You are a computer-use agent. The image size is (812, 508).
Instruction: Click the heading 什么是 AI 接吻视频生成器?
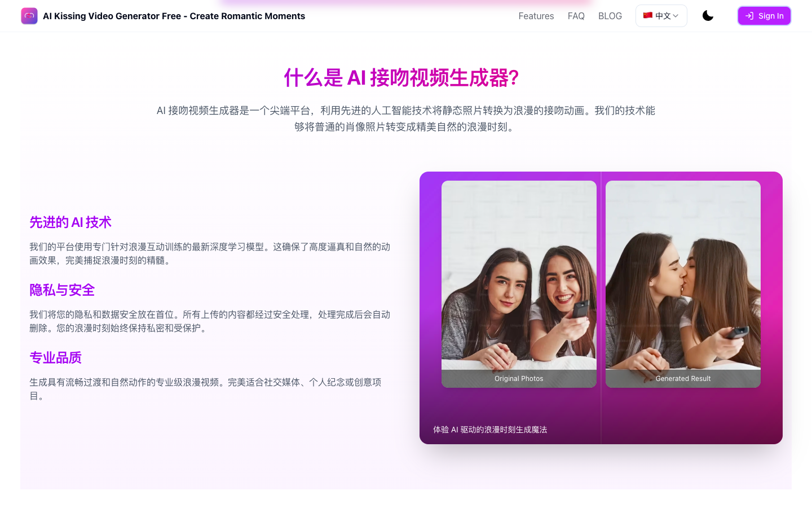click(401, 78)
